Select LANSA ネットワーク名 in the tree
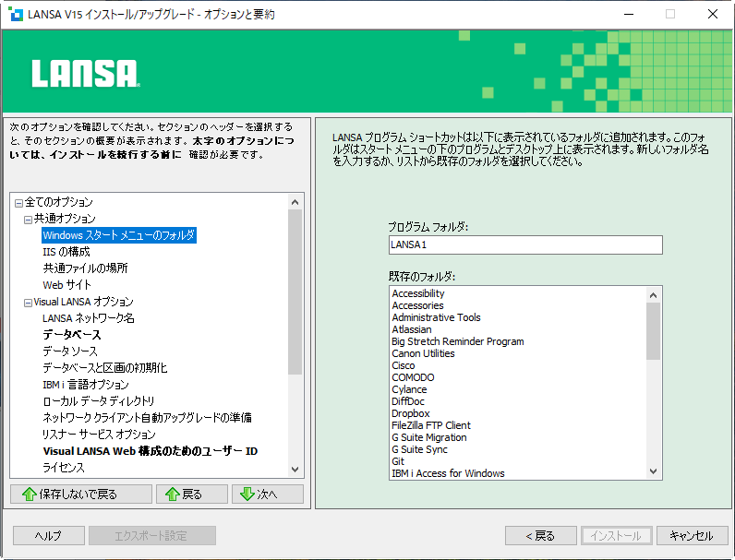The height and width of the screenshot is (560, 735). tap(89, 318)
